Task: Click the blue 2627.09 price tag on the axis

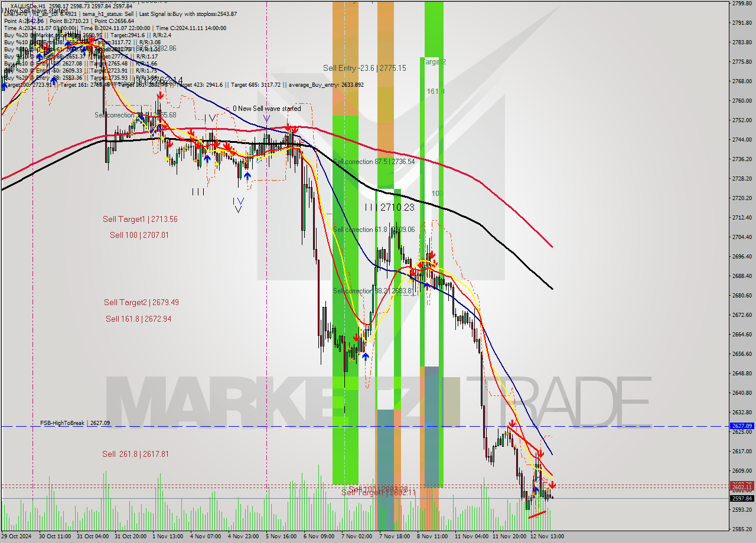Action: click(x=742, y=426)
